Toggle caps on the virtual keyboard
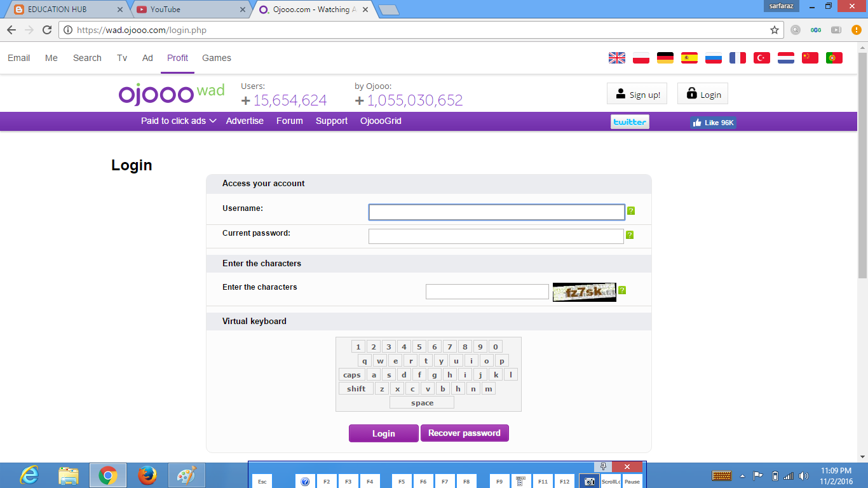Image resolution: width=868 pixels, height=488 pixels. pos(352,375)
